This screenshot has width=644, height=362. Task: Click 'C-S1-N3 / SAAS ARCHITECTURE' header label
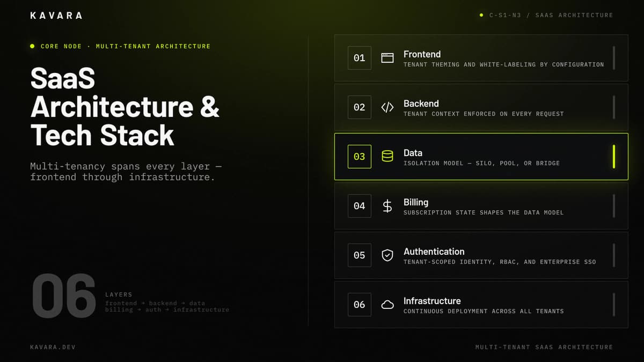click(551, 15)
